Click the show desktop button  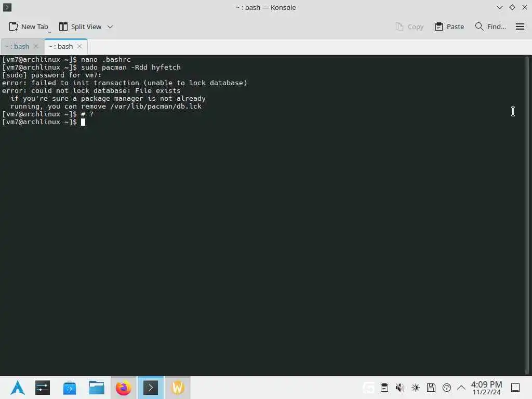click(x=515, y=388)
